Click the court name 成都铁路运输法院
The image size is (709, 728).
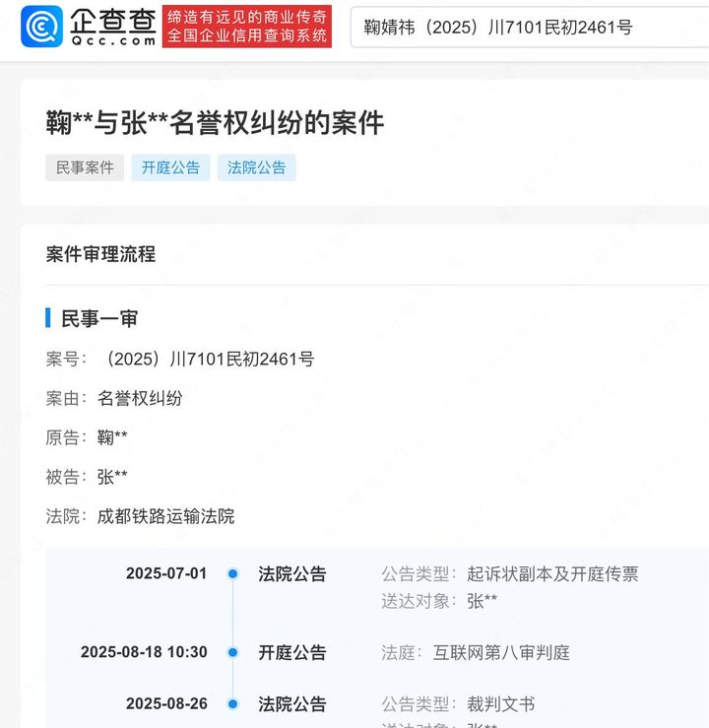165,516
